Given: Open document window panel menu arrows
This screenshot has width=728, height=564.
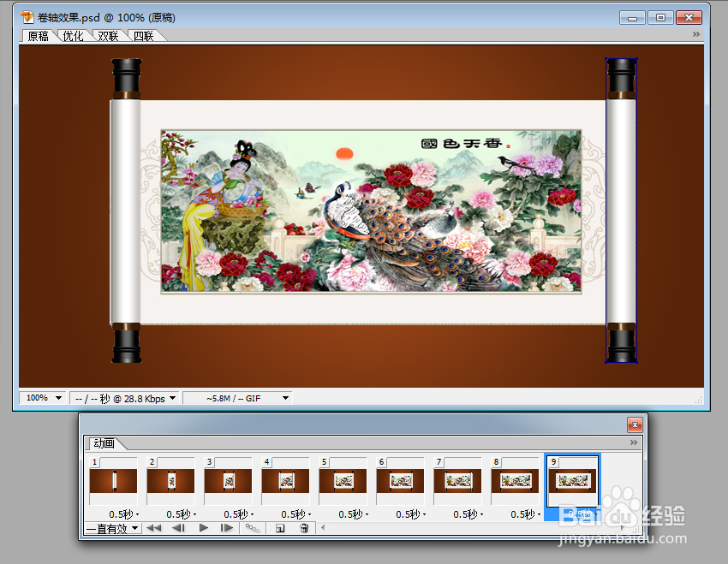Looking at the screenshot, I should [x=696, y=34].
